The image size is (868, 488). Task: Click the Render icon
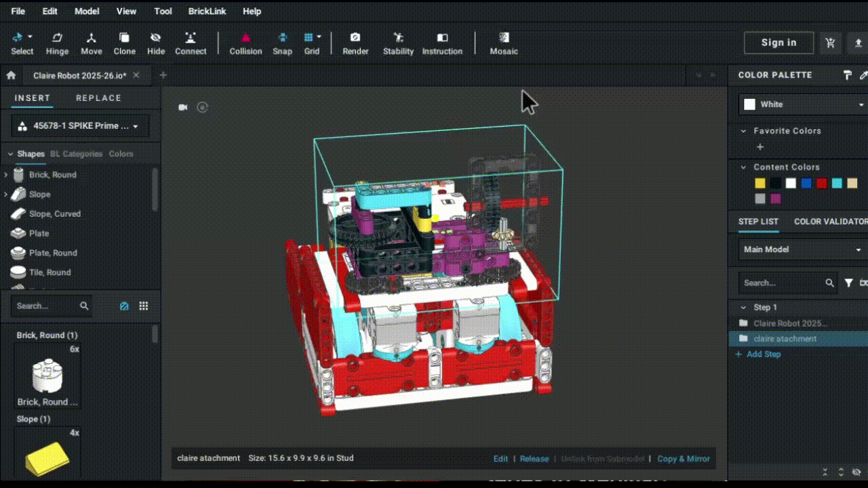(355, 42)
